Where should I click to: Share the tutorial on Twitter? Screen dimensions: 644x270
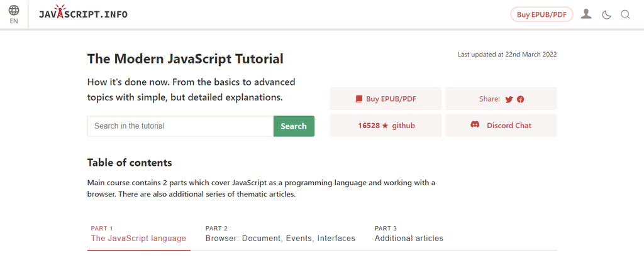(x=509, y=99)
